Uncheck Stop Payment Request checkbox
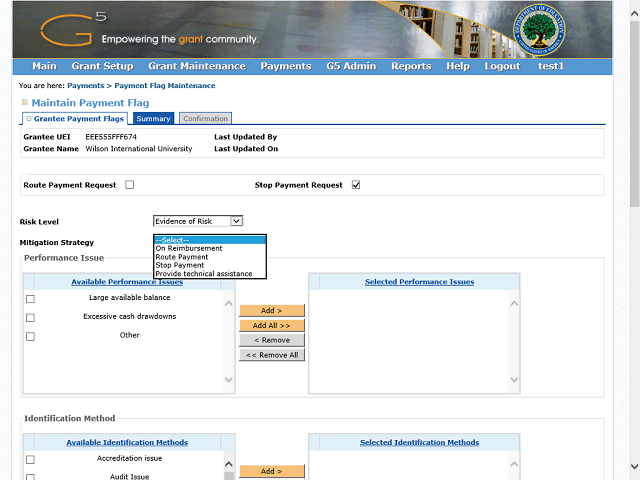The width and height of the screenshot is (640, 480). pos(356,185)
